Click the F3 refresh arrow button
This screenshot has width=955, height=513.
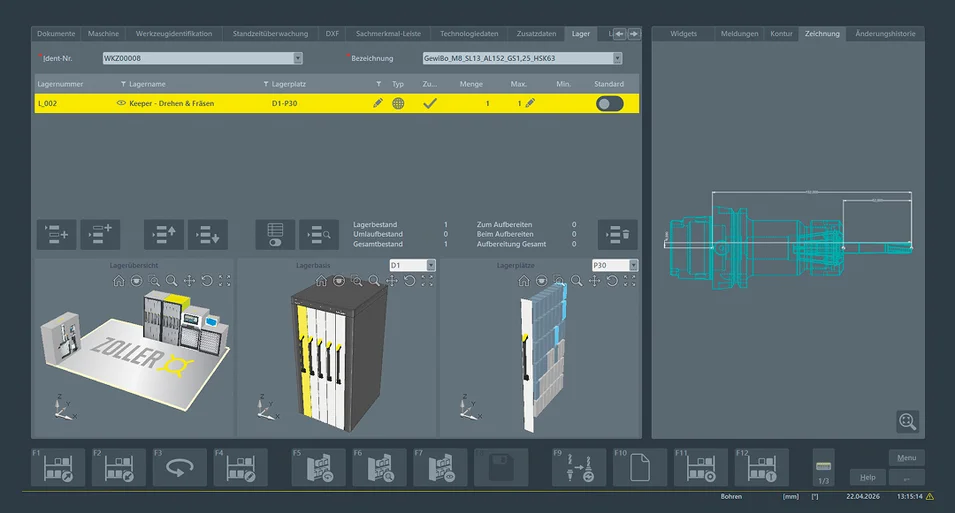pyautogui.click(x=180, y=467)
